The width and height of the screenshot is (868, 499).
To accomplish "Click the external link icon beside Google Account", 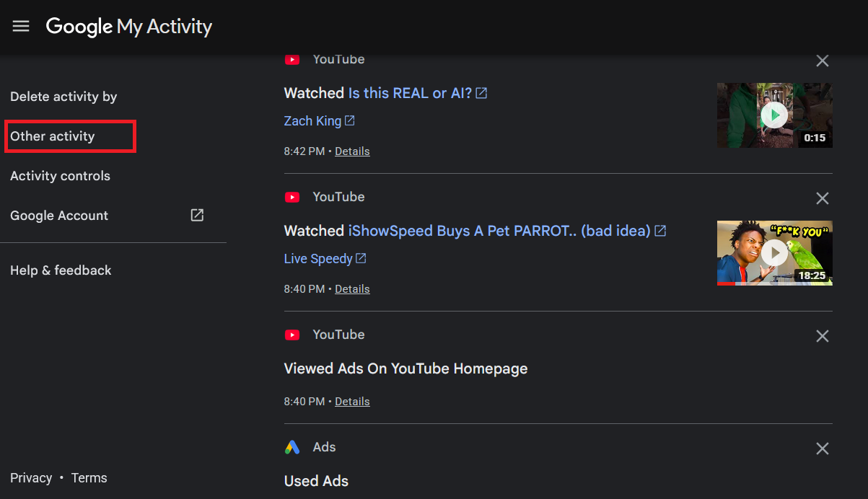I will [197, 215].
